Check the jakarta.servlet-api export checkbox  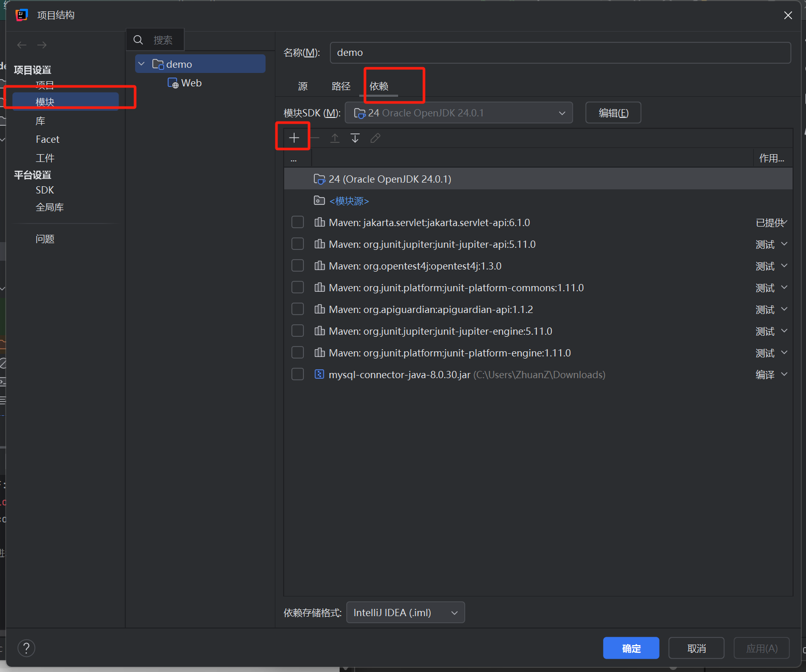(x=298, y=222)
